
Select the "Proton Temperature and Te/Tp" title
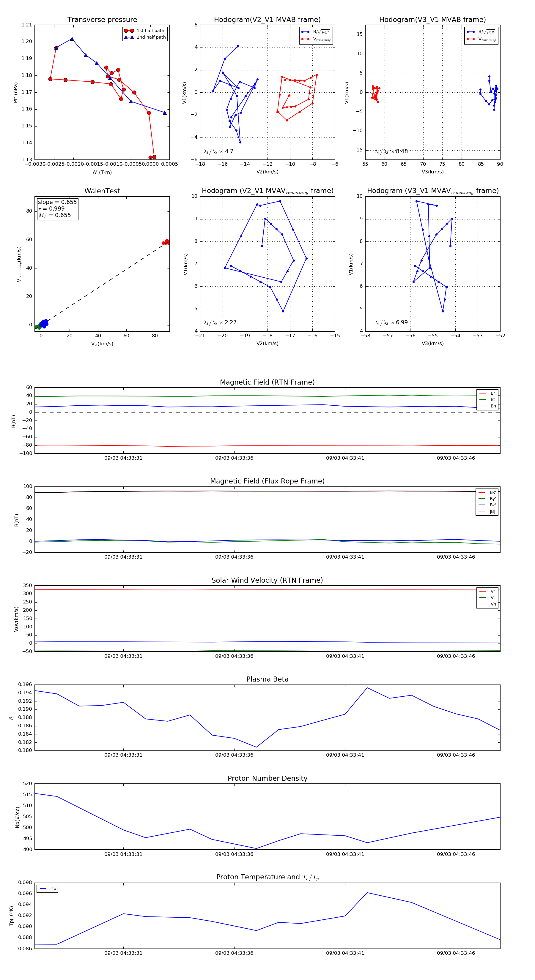pyautogui.click(x=267, y=877)
